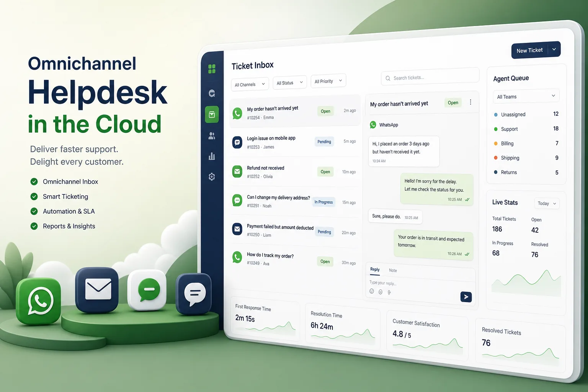
Task: Click the Smart Ticketing check mark
Action: pos(34,196)
